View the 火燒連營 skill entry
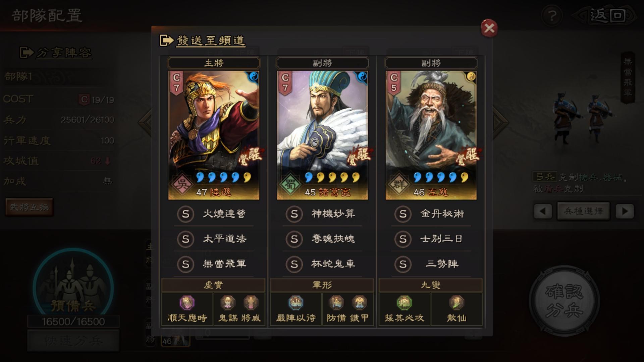Viewport: 644px width, 362px height. tap(214, 214)
